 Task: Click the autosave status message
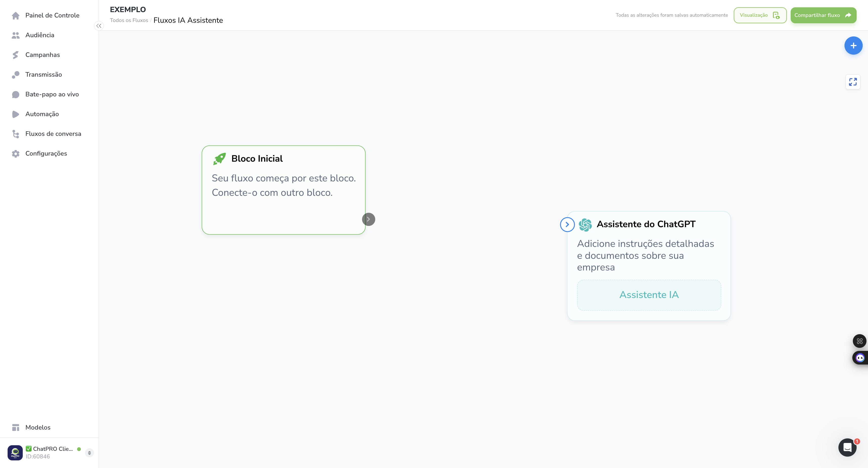[x=672, y=15]
